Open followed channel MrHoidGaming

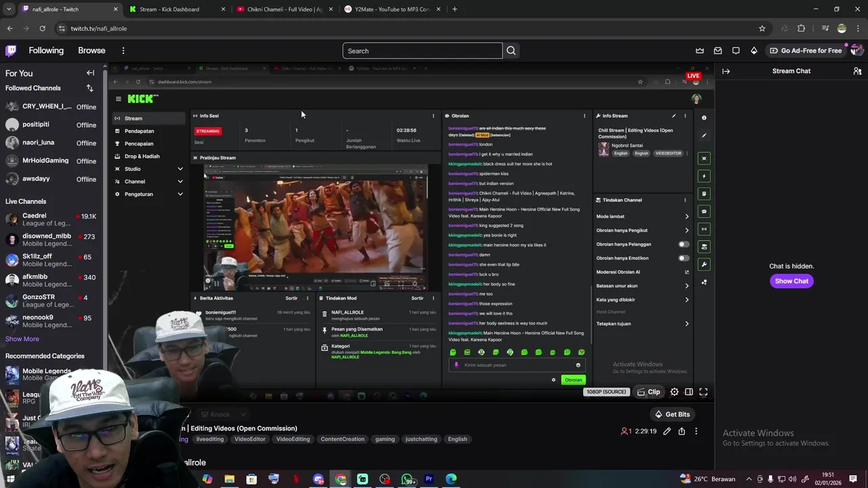click(52, 161)
